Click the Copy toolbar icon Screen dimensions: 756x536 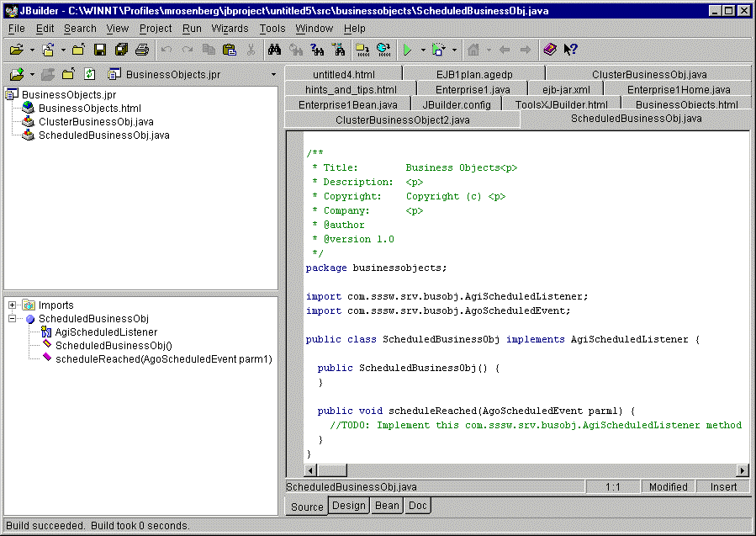209,50
